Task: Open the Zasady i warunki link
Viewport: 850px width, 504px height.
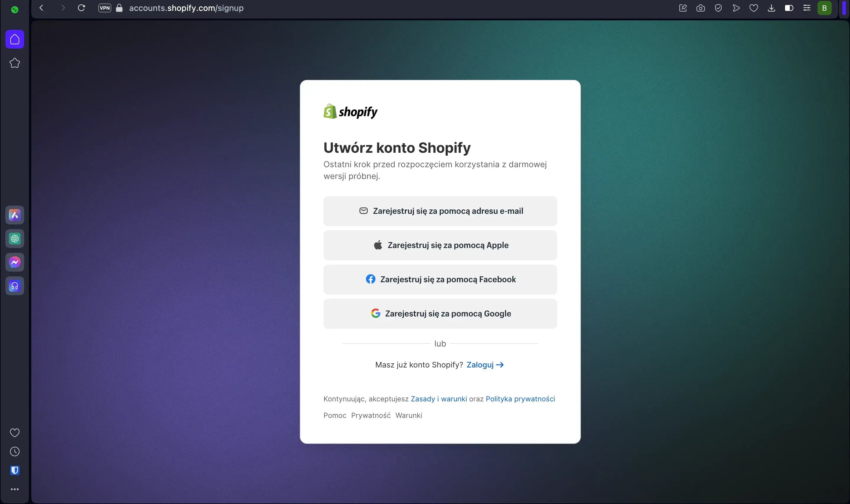Action: click(x=439, y=399)
